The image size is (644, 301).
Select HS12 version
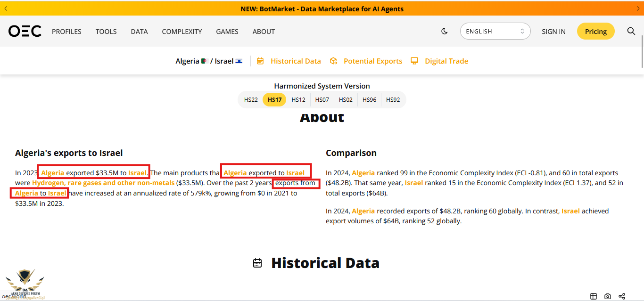pyautogui.click(x=298, y=99)
